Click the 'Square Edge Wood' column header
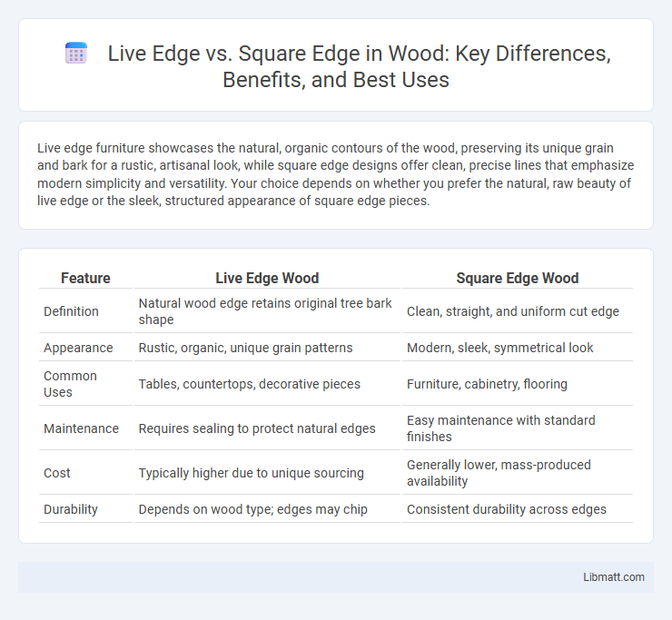Image resolution: width=672 pixels, height=620 pixels. pyautogui.click(x=518, y=278)
